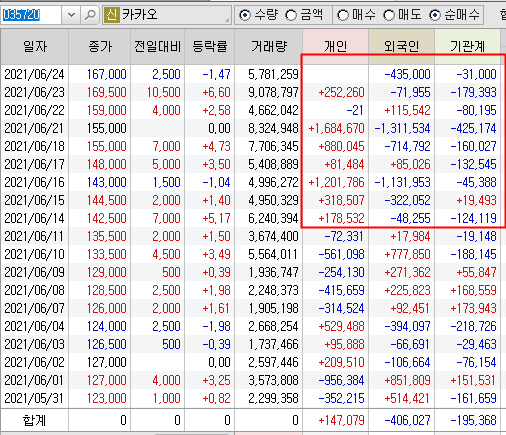
Task: Click change rate +6.60
Action: point(216,92)
